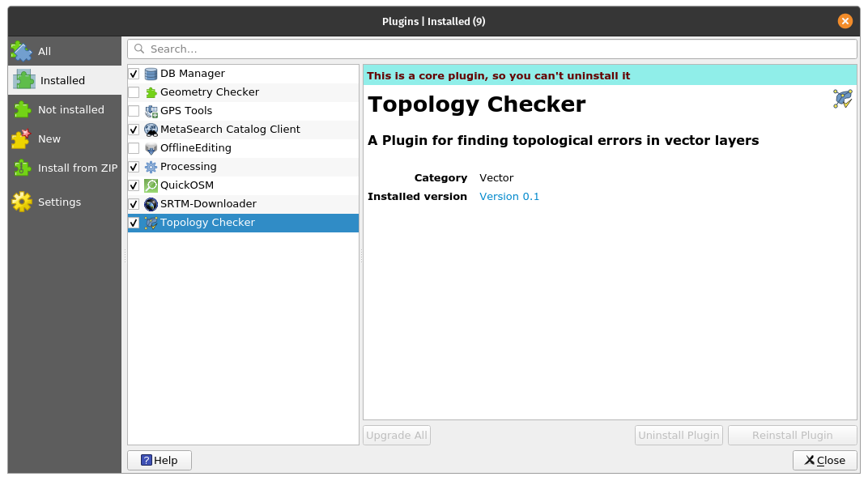The height and width of the screenshot is (481, 868).
Task: Open the New plugins category
Action: (x=49, y=138)
